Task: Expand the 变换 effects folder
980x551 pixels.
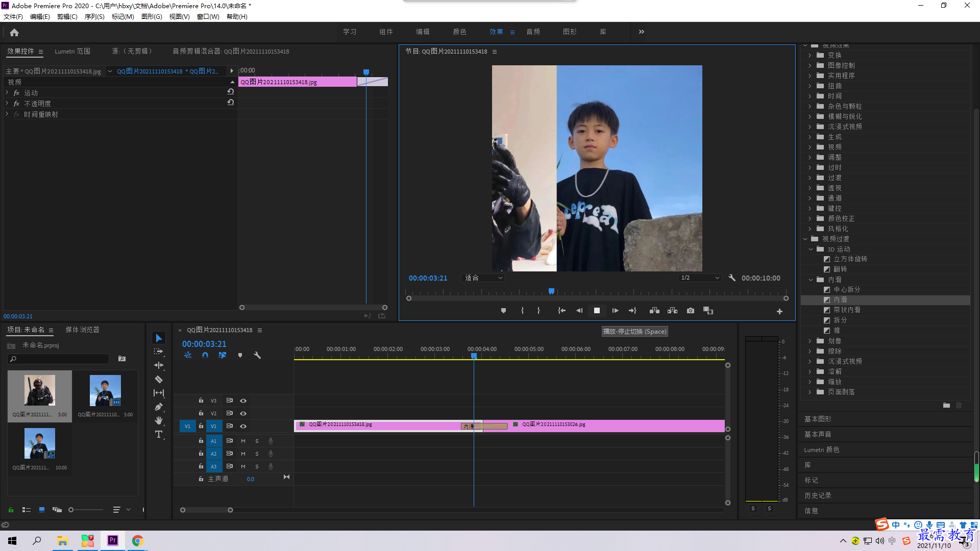Action: click(x=810, y=55)
